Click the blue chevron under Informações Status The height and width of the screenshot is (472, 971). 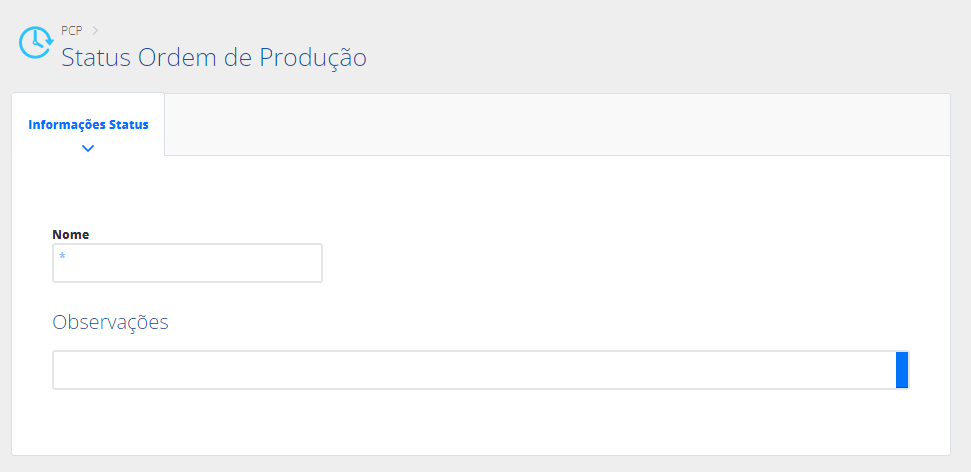pos(88,148)
